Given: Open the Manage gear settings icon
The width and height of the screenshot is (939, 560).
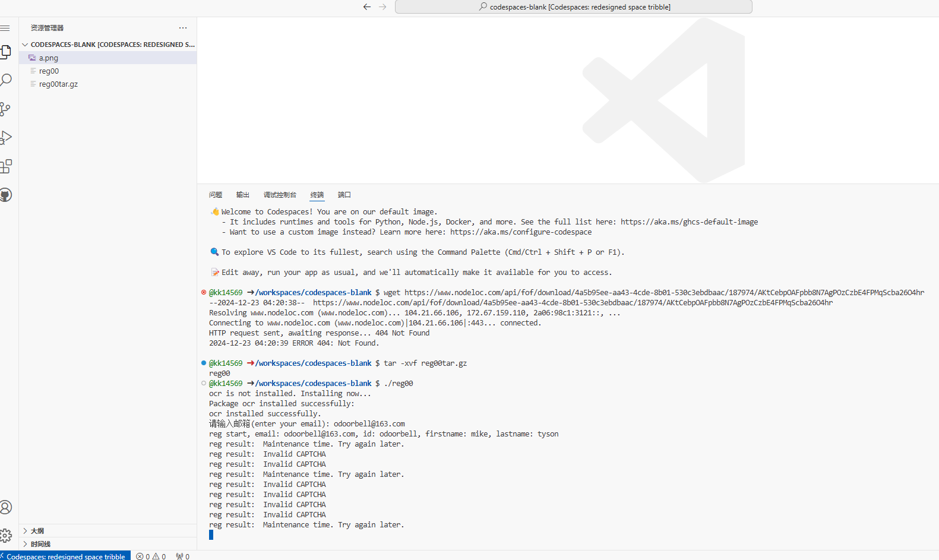Looking at the screenshot, I should (5, 536).
